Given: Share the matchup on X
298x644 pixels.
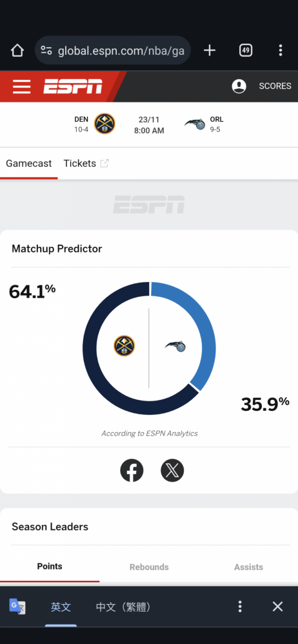Looking at the screenshot, I should click(172, 470).
